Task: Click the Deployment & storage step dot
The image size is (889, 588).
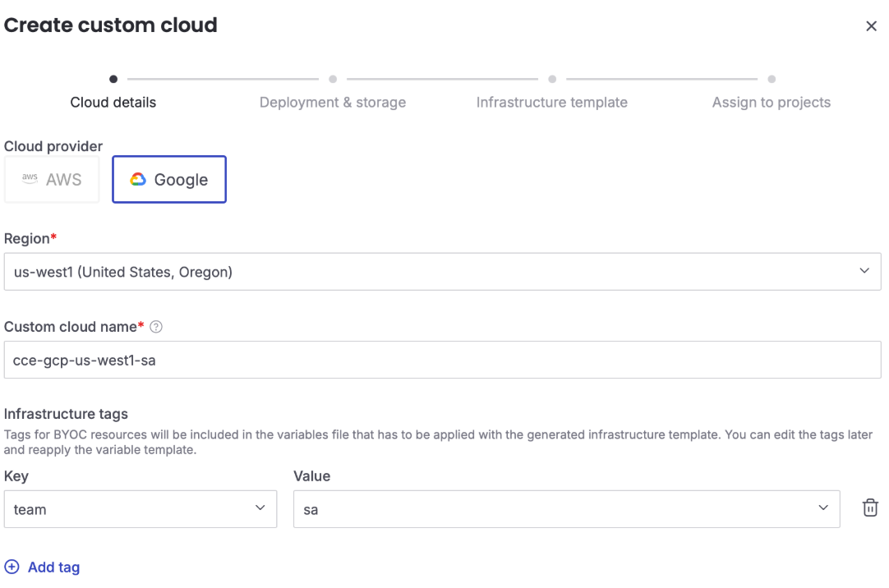Action: [x=333, y=79]
